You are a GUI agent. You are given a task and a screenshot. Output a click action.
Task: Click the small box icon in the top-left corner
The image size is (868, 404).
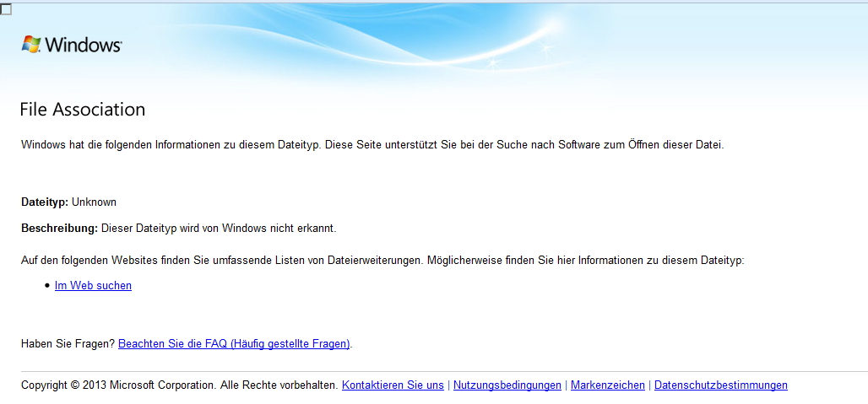pos(6,8)
